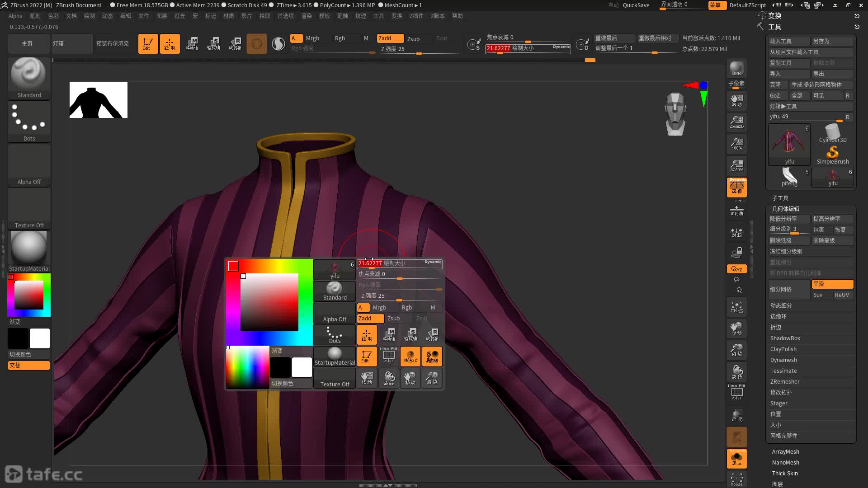Viewport: 868px width, 488px height.
Task: Toggle PolyF line fill on right shelf
Action: pyautogui.click(x=736, y=392)
